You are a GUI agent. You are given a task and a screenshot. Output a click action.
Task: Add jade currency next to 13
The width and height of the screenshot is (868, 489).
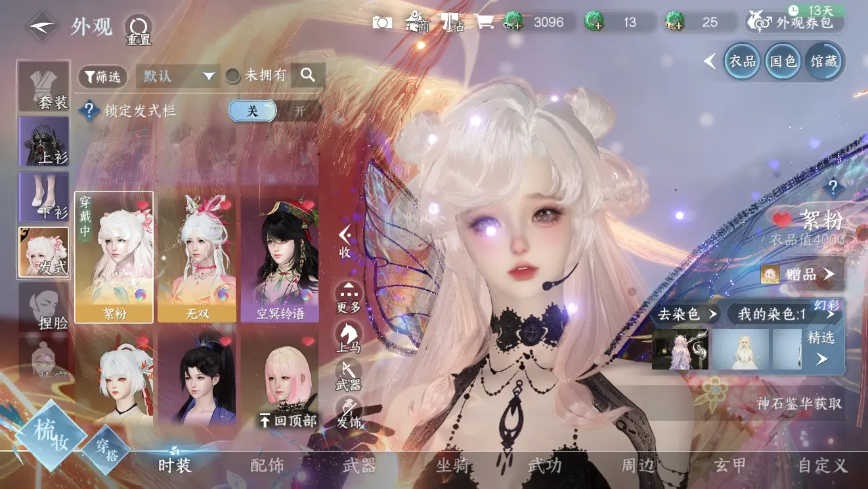pos(594,22)
